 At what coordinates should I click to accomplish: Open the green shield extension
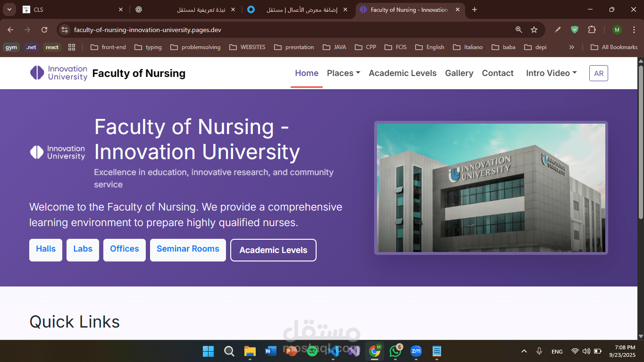(x=575, y=30)
